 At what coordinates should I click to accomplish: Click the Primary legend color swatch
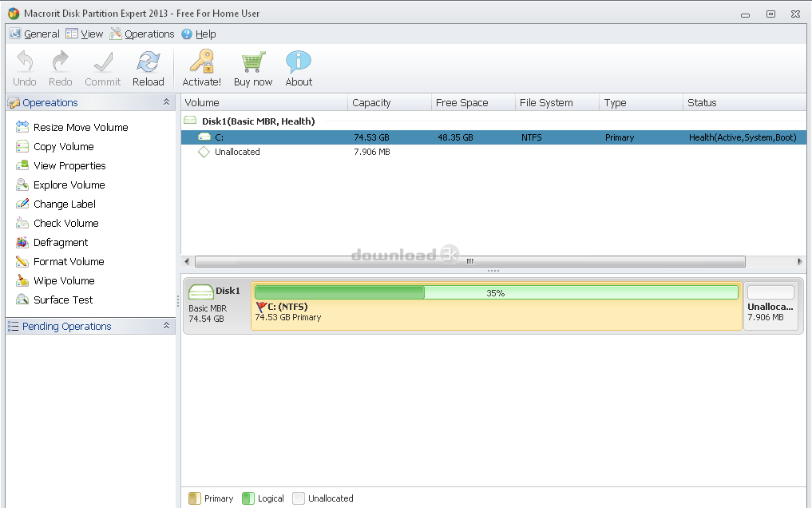click(195, 498)
